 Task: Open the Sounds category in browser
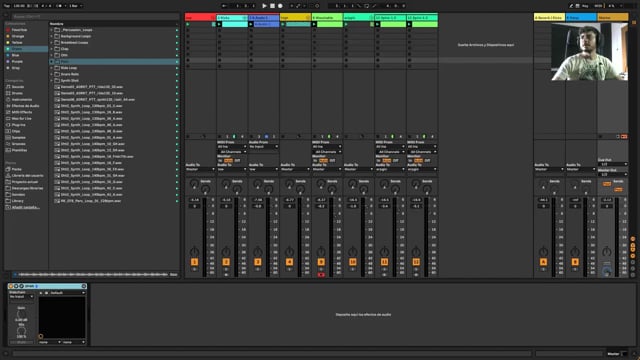(x=18, y=87)
